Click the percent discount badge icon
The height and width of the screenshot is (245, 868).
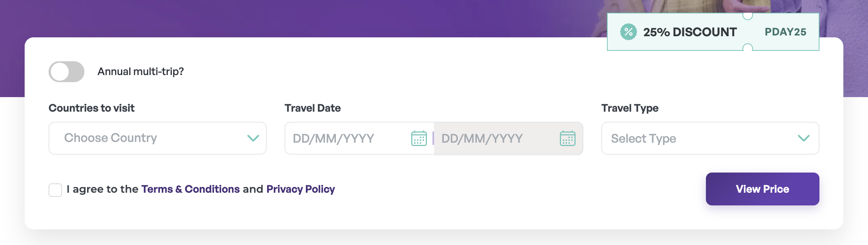click(628, 32)
